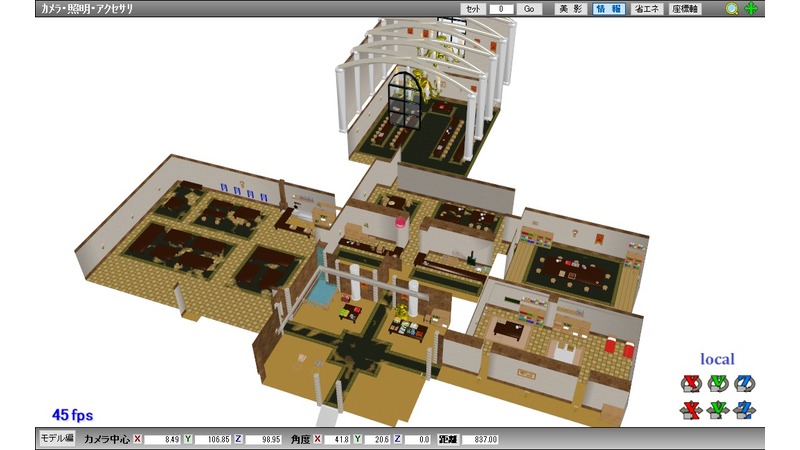This screenshot has width=800, height=450.
Task: Click the camera center X value field
Action: click(x=161, y=439)
